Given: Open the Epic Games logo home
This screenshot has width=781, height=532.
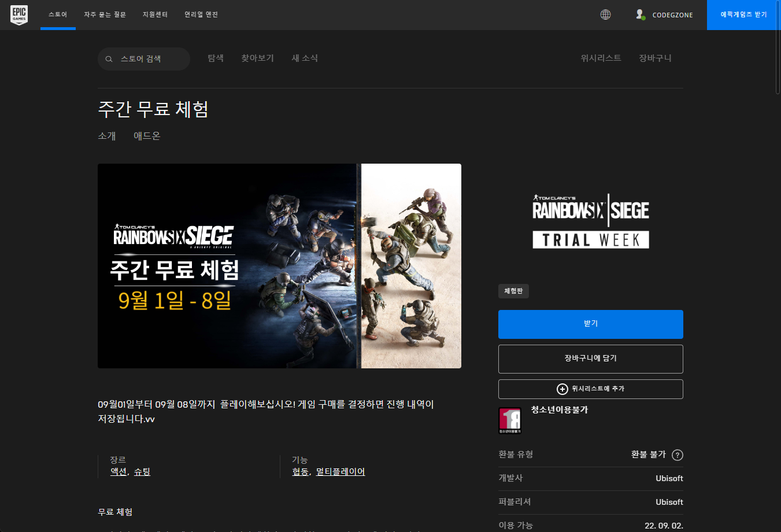Looking at the screenshot, I should (x=19, y=15).
